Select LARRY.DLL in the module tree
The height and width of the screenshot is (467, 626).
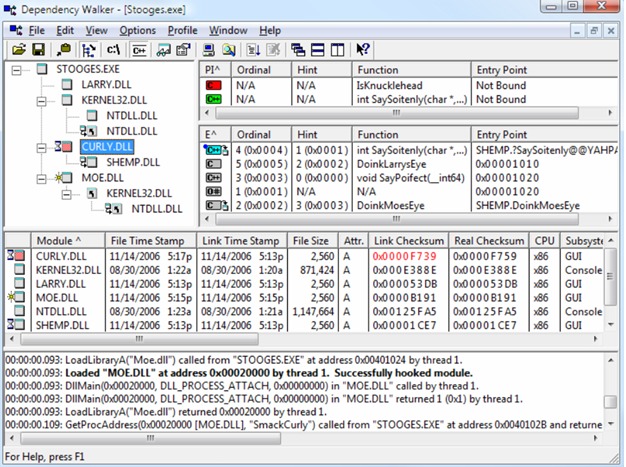coord(106,85)
